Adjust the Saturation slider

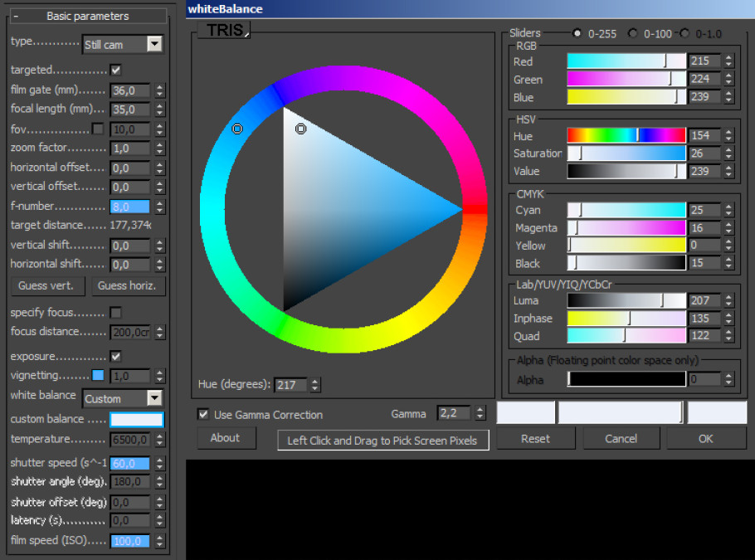626,153
